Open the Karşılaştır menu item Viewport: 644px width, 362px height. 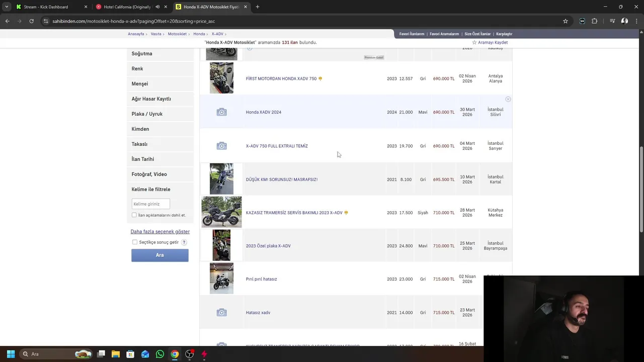[504, 34]
